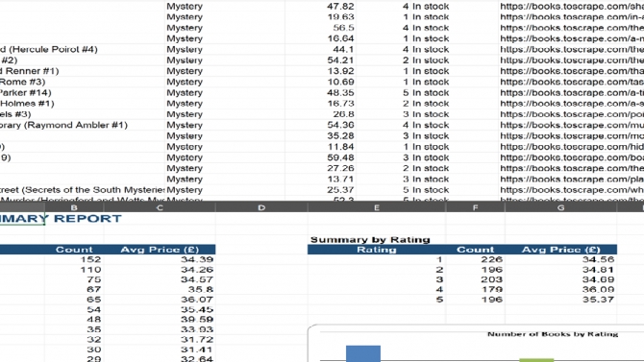The height and width of the screenshot is (362, 644).
Task: Click the green bar in the chart
Action: (x=536, y=360)
